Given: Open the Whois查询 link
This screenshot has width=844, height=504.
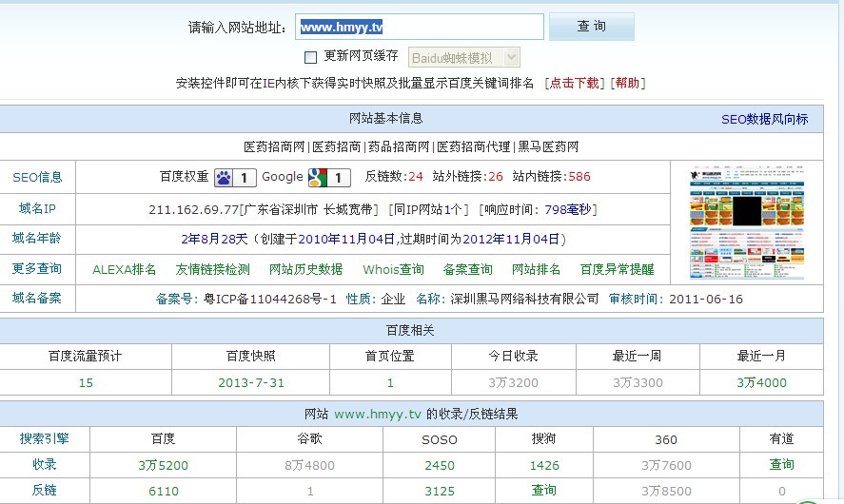Looking at the screenshot, I should point(394,269).
